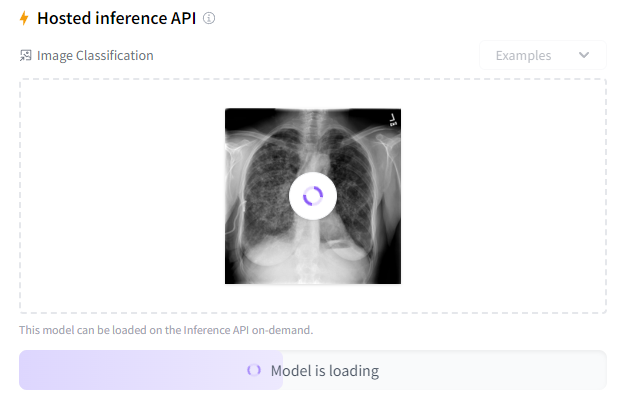The image size is (642, 407).
Task: Click the lightning bolt icon beside Hosted inference API
Action: coord(25,18)
